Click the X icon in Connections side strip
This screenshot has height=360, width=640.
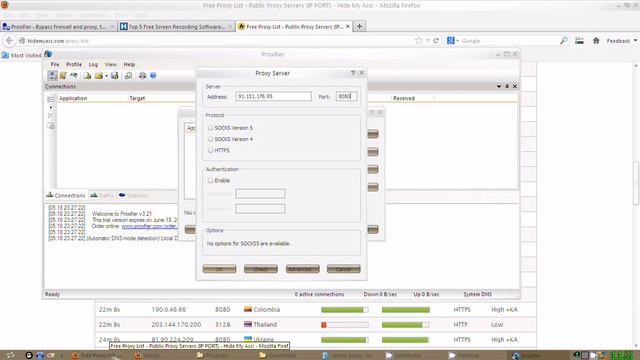point(51,116)
